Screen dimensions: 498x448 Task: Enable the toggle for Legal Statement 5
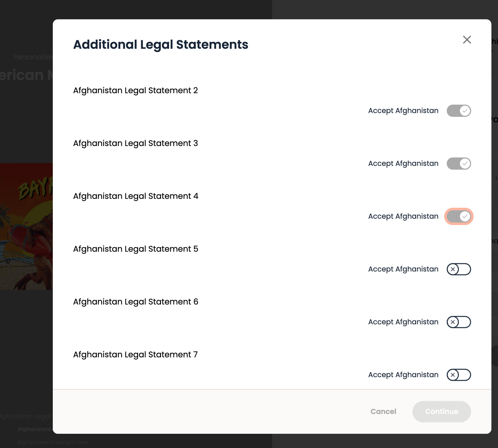point(459,269)
